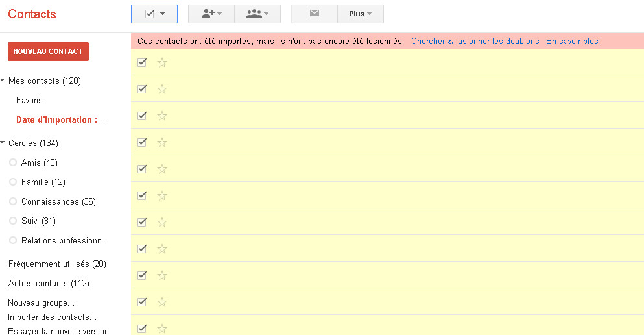Show Autres contacts (112)

49,283
